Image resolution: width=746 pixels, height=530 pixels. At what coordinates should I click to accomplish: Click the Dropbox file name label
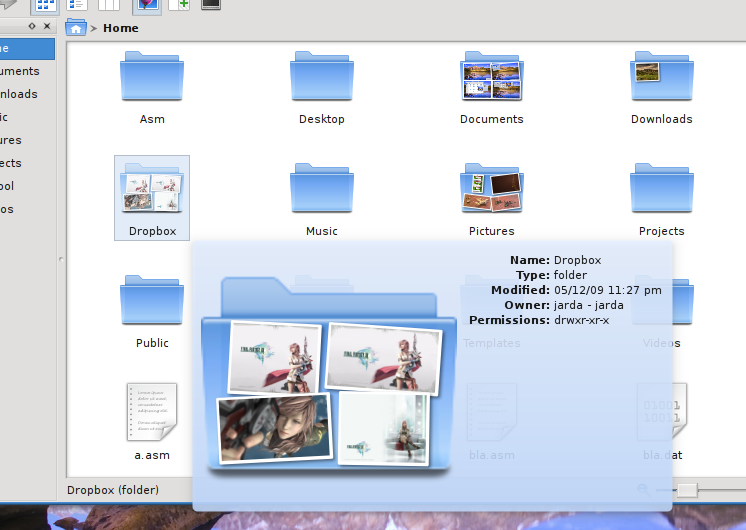(x=152, y=231)
